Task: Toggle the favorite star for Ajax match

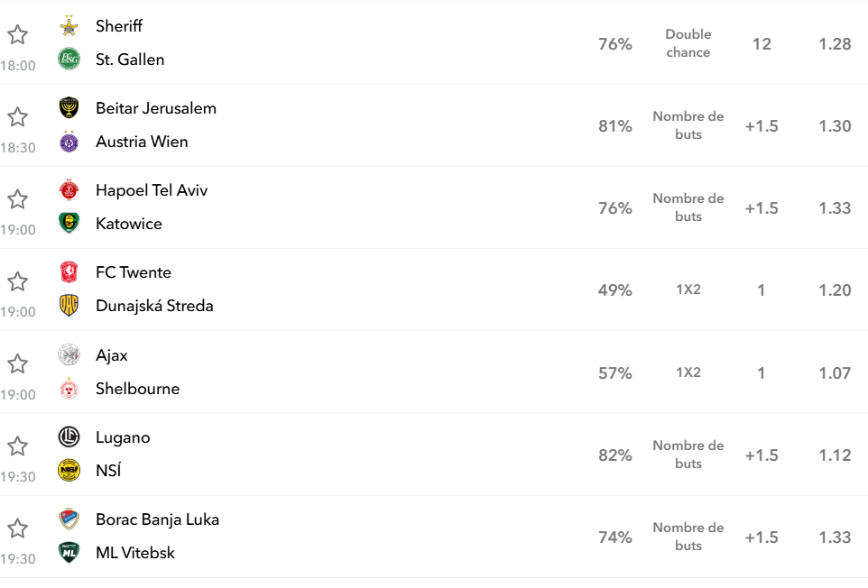Action: pos(18,364)
